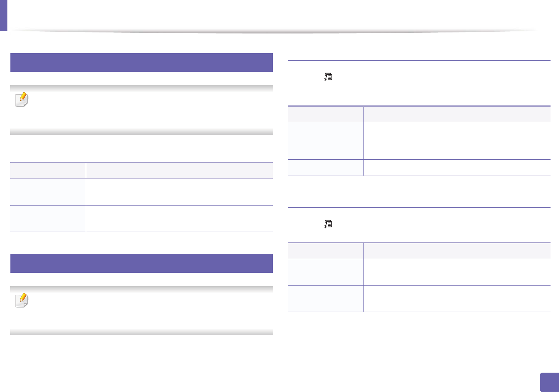Select upper-right table's last short row, left cell

point(325,167)
